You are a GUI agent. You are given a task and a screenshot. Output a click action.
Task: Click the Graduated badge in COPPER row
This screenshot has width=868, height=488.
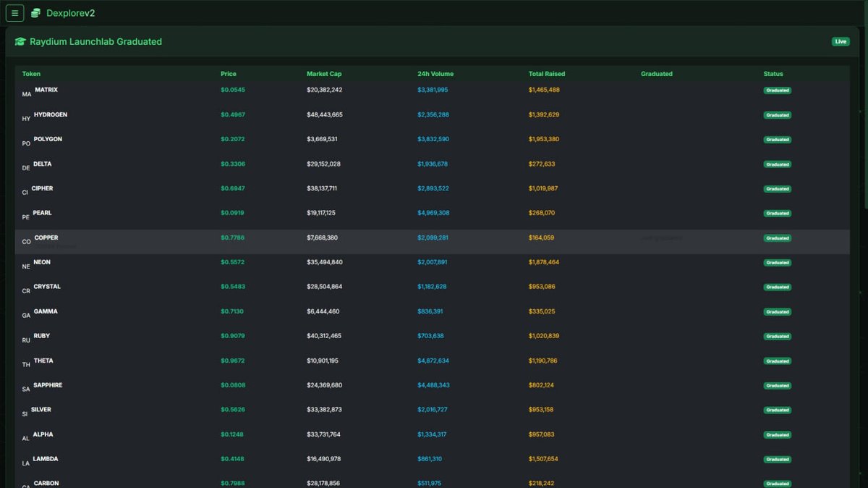click(x=778, y=238)
